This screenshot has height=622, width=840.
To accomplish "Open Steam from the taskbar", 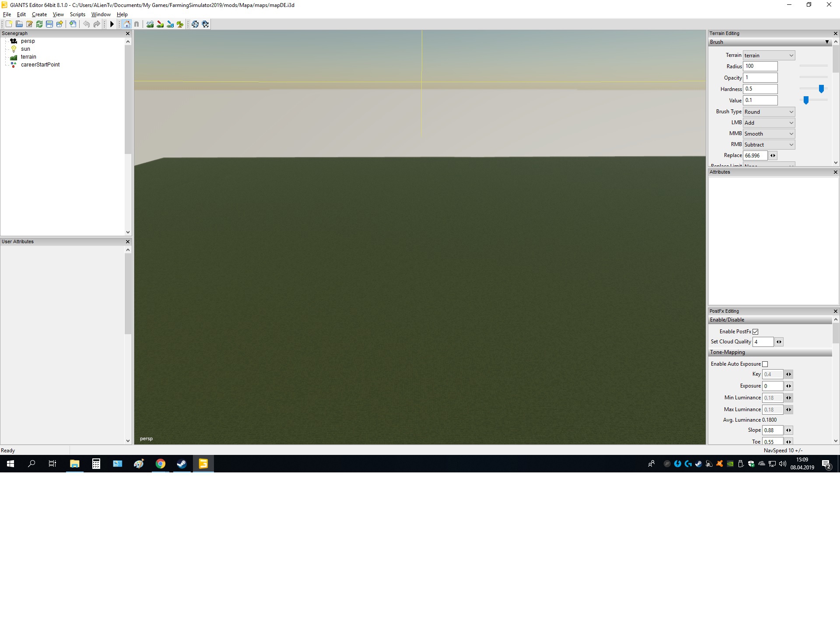I will click(x=182, y=464).
